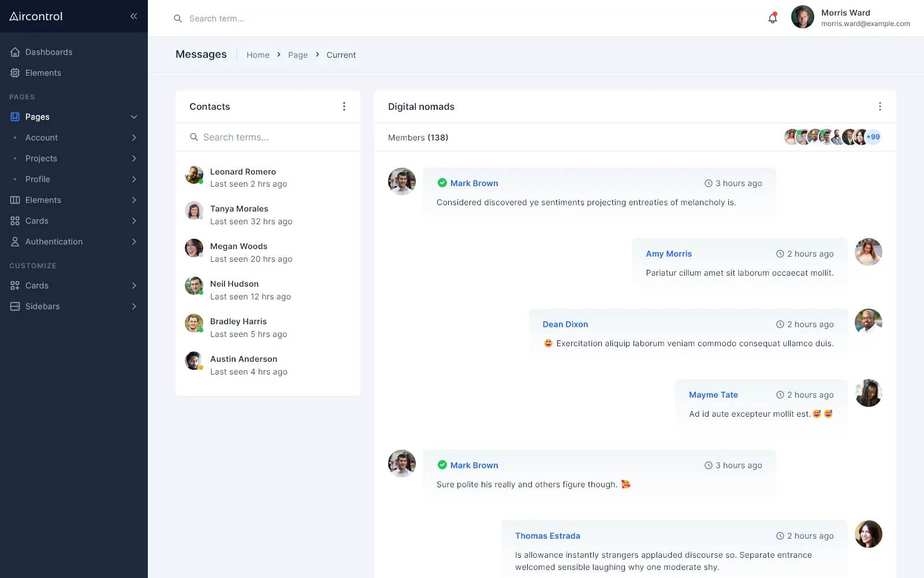The height and width of the screenshot is (578, 924).
Task: Expand the Account submenu arrow
Action: (134, 138)
